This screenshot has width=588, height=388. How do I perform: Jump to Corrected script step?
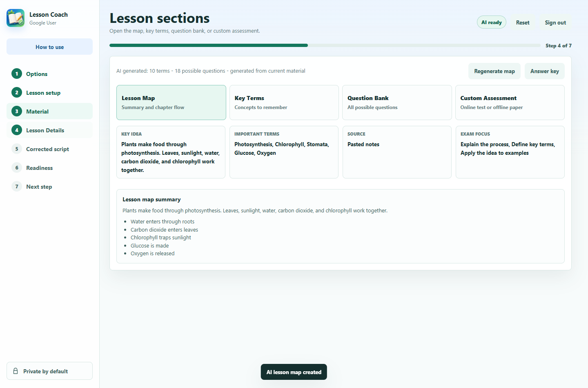pos(49,149)
